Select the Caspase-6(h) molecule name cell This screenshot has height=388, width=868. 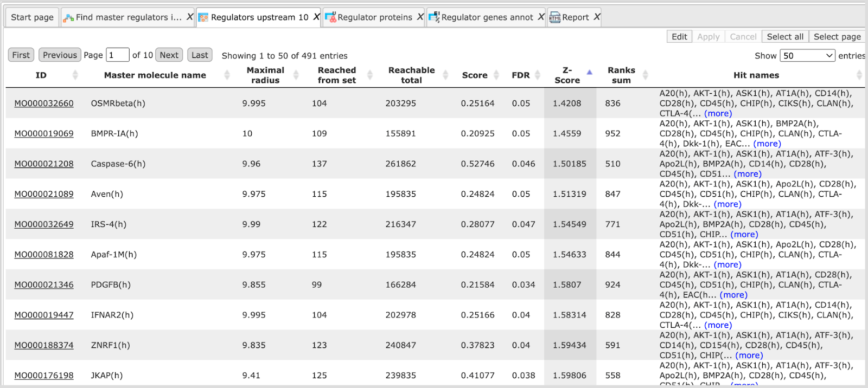coord(118,164)
